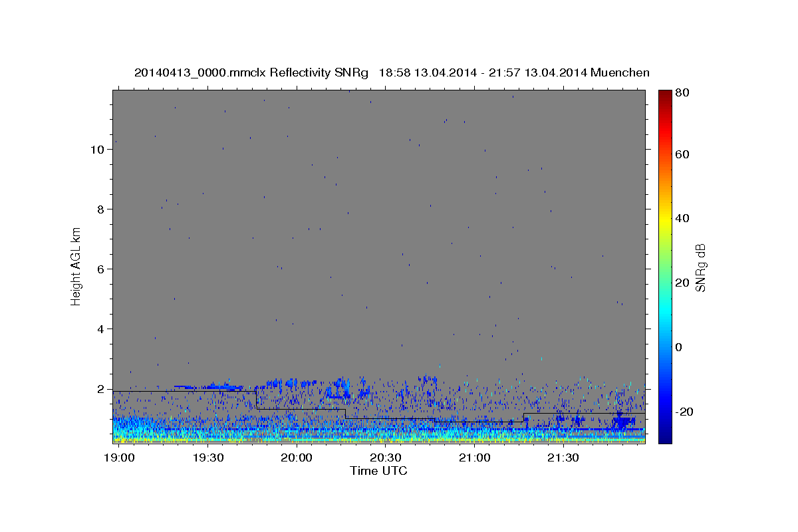798x532 pixels.
Task: Click the colorbar value label -20
Action: (684, 412)
